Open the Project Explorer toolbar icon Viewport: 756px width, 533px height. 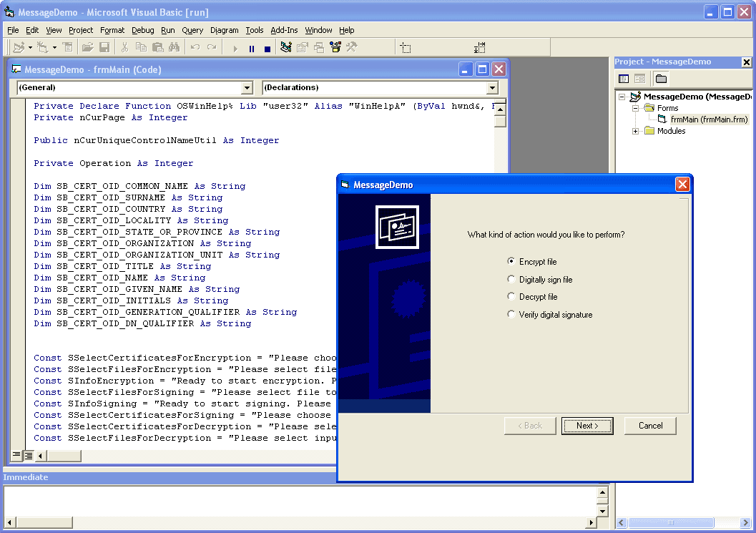point(286,47)
